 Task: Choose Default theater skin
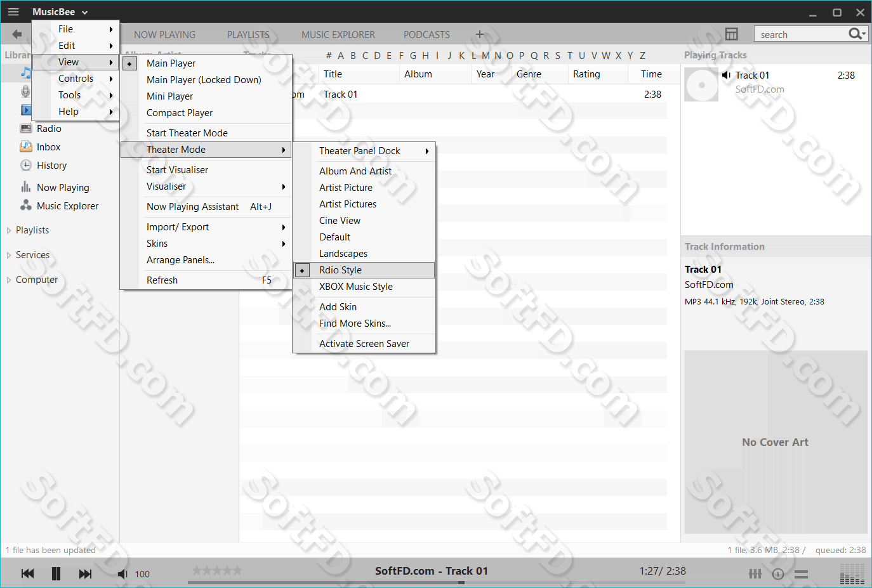(x=364, y=237)
